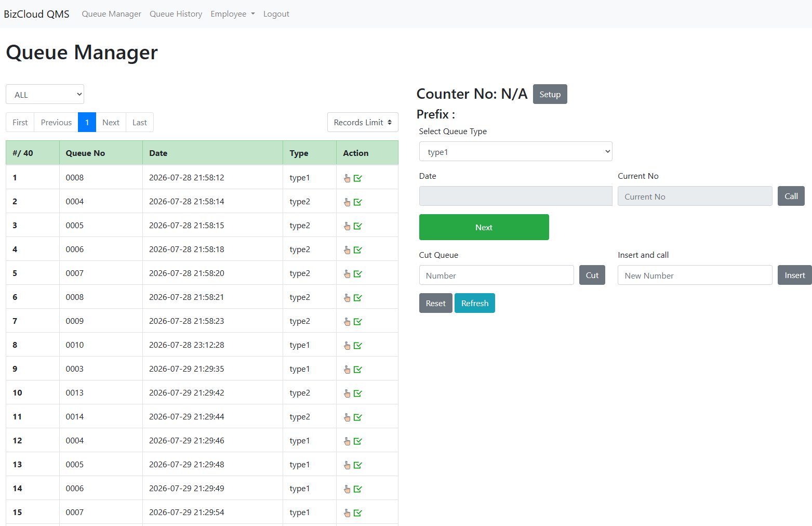812x526 pixels.
Task: Click the disabled Date field
Action: [x=515, y=196]
